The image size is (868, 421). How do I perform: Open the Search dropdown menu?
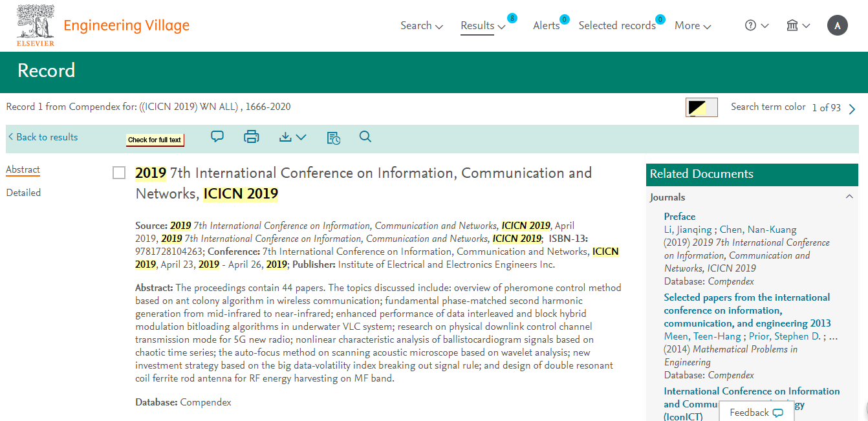pyautogui.click(x=422, y=26)
